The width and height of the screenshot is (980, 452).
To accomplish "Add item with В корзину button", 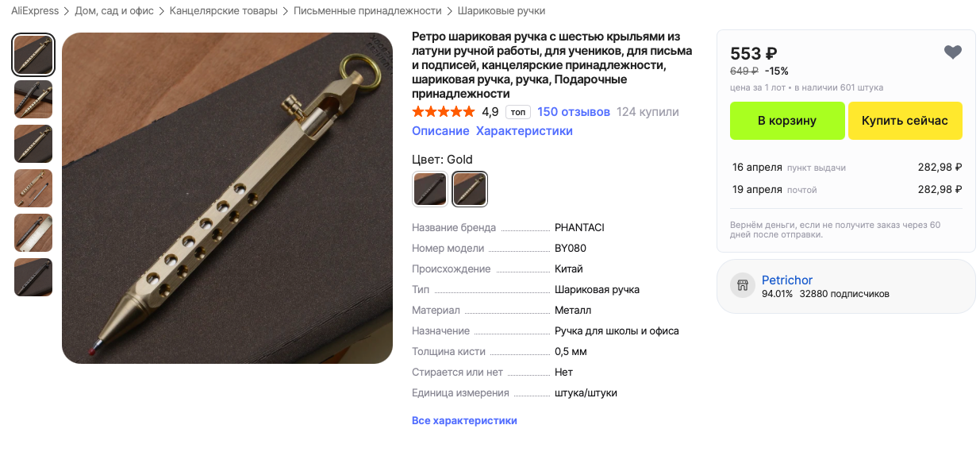I will (787, 121).
